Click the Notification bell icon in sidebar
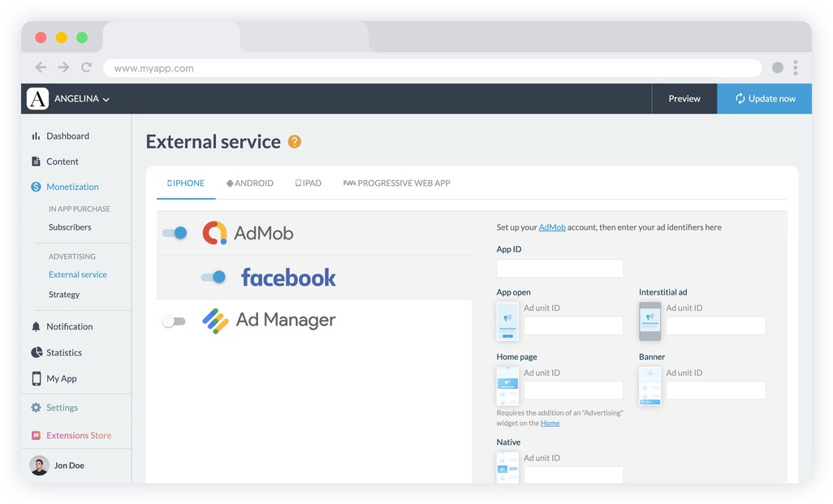833x504 pixels. 36,327
